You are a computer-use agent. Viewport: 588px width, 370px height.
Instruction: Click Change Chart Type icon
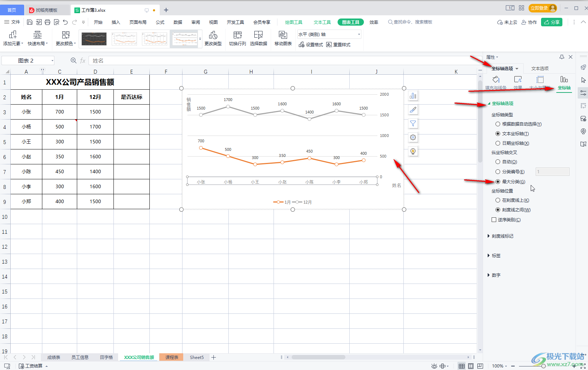pos(213,38)
